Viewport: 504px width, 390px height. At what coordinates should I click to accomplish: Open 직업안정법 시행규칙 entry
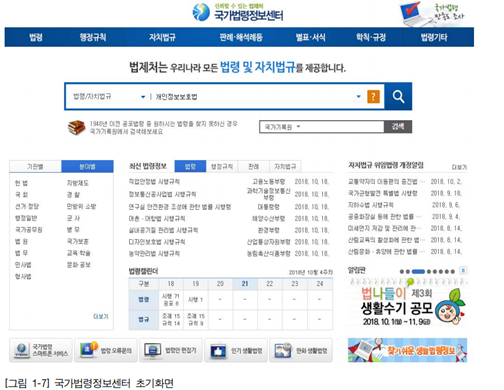(154, 182)
